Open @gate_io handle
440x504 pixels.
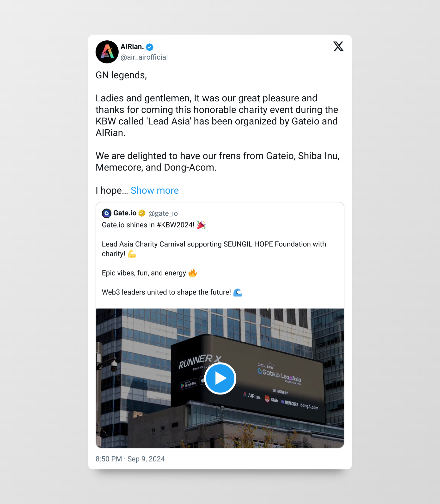(163, 213)
